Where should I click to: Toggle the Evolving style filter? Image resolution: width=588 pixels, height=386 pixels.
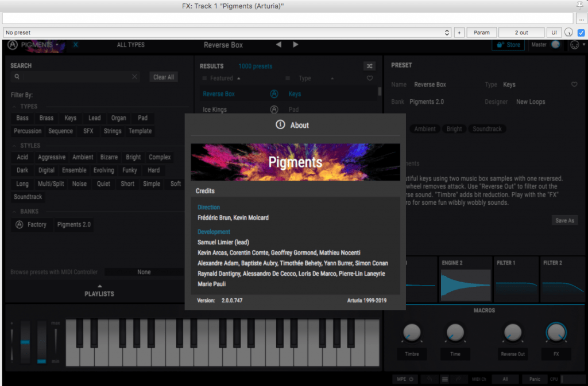coord(103,170)
